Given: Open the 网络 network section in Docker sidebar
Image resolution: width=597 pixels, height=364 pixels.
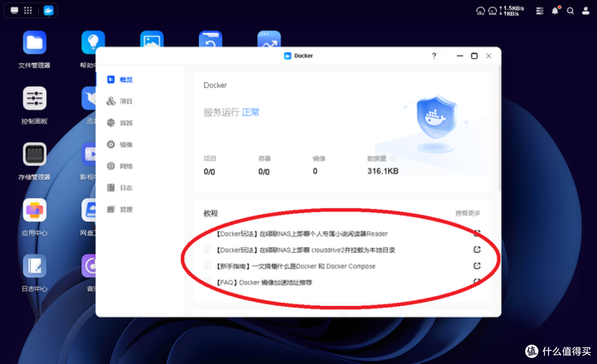Looking at the screenshot, I should [x=119, y=166].
